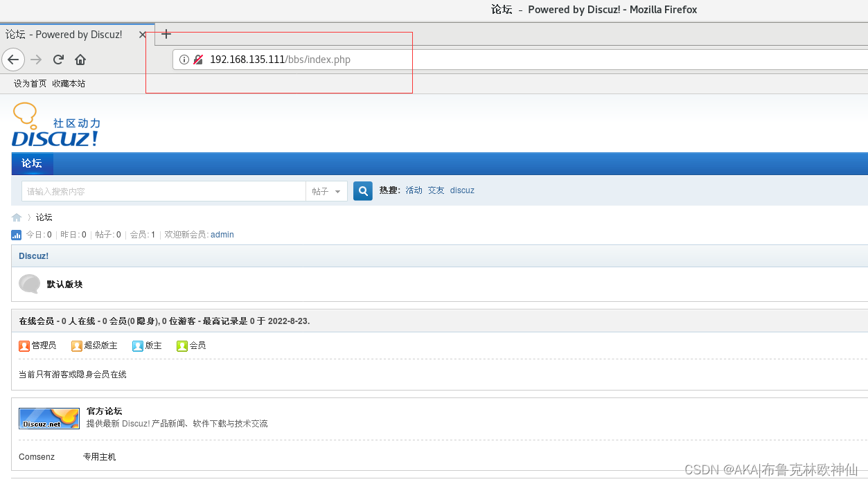This screenshot has height=484, width=868.
Task: Open the site information icon in address bar
Action: click(184, 60)
